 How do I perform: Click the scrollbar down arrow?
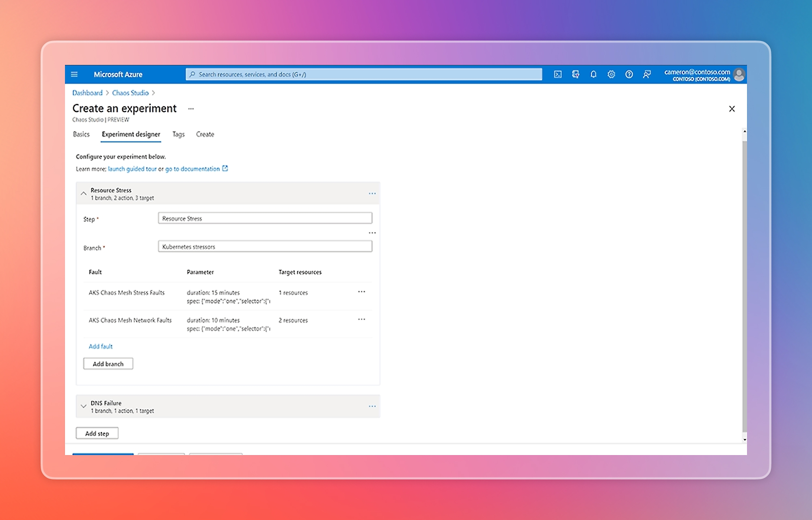tap(745, 439)
